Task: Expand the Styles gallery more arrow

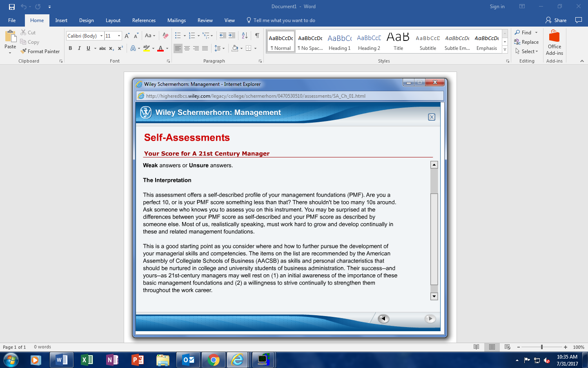Action: tap(505, 49)
